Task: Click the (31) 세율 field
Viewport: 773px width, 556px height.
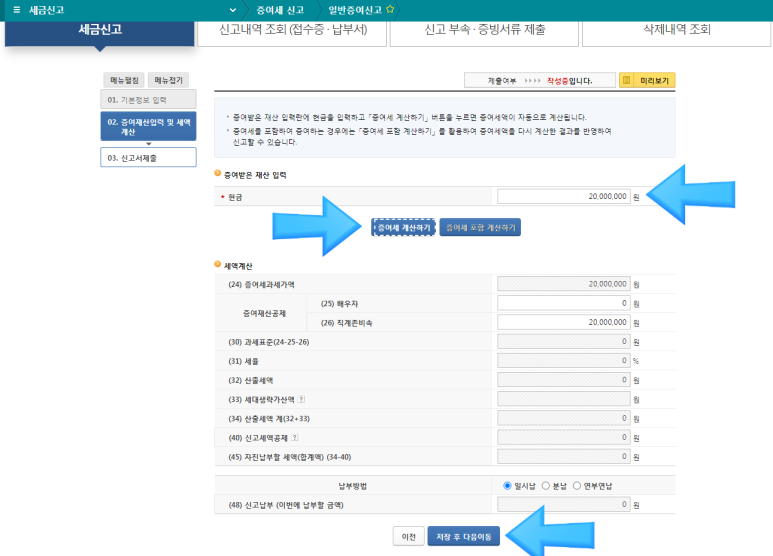Action: 563,361
